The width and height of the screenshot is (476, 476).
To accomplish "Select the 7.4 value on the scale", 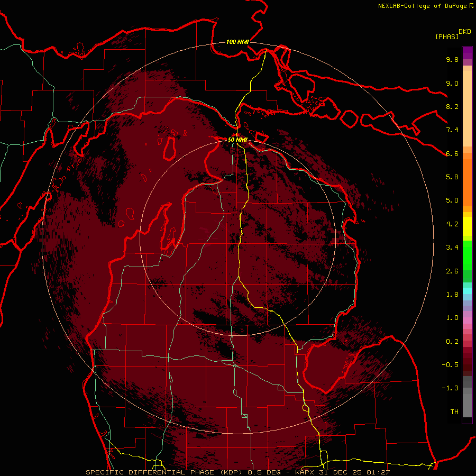I will (x=452, y=130).
